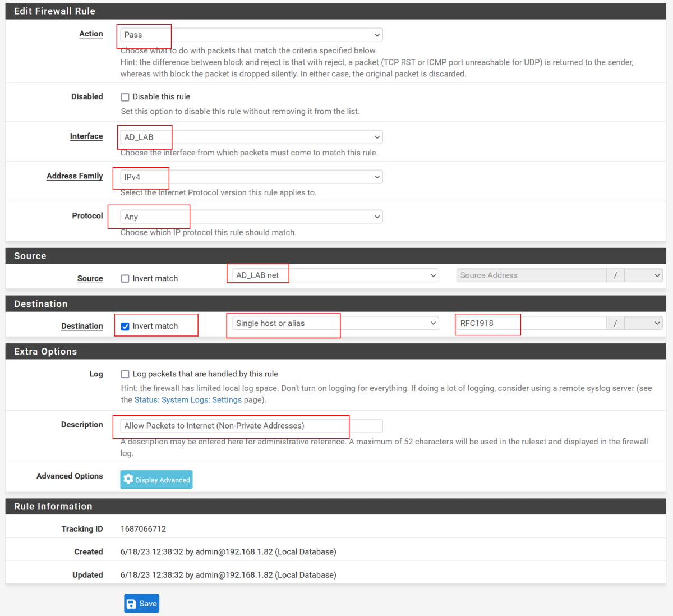This screenshot has height=616, width=673.
Task: Open the Source subnet mask dropdown
Action: click(x=643, y=275)
